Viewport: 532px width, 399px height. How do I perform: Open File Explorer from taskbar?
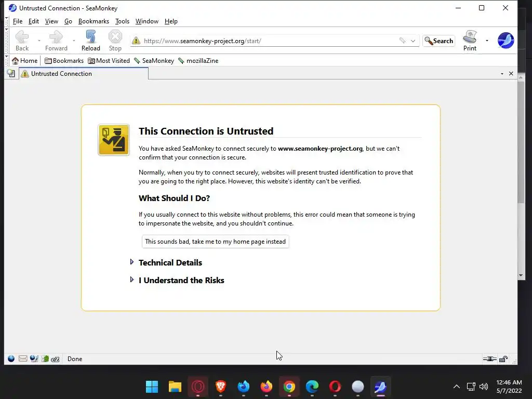tap(175, 387)
